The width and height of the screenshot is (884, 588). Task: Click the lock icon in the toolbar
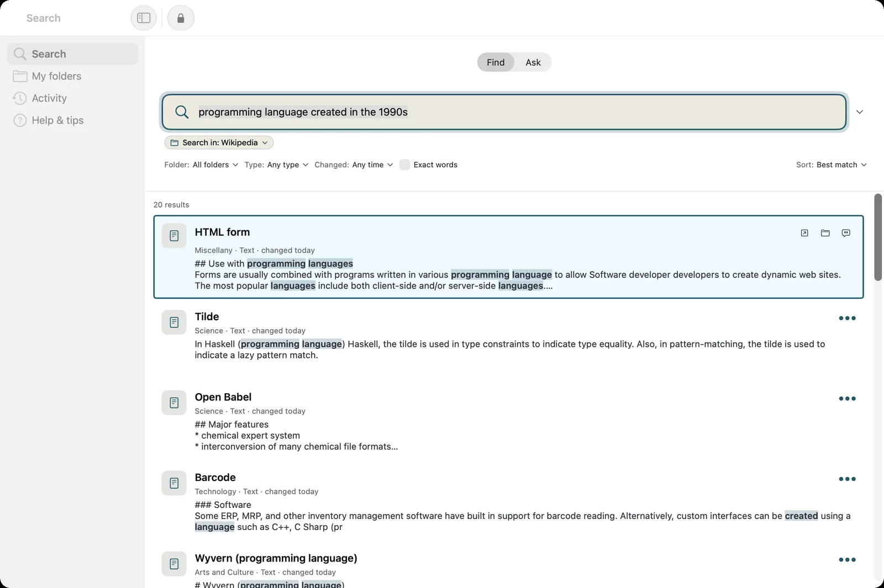(181, 18)
